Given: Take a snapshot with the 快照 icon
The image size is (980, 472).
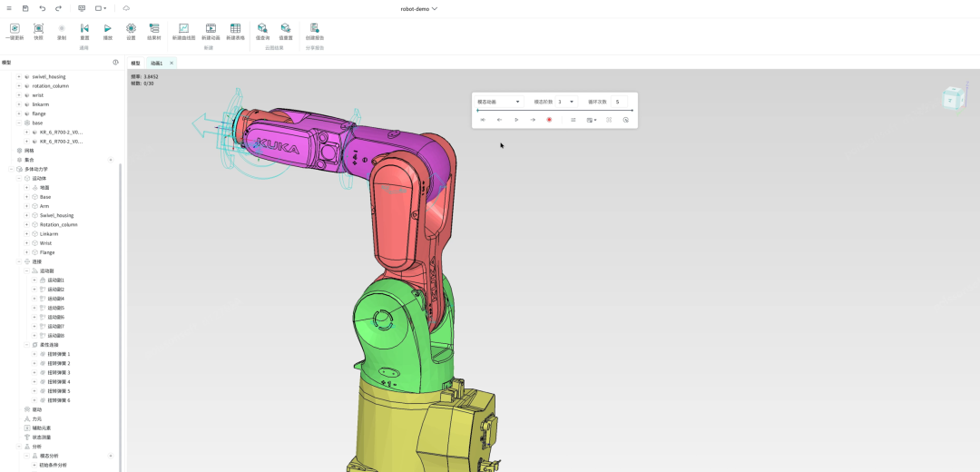Looking at the screenshot, I should pos(38,29).
